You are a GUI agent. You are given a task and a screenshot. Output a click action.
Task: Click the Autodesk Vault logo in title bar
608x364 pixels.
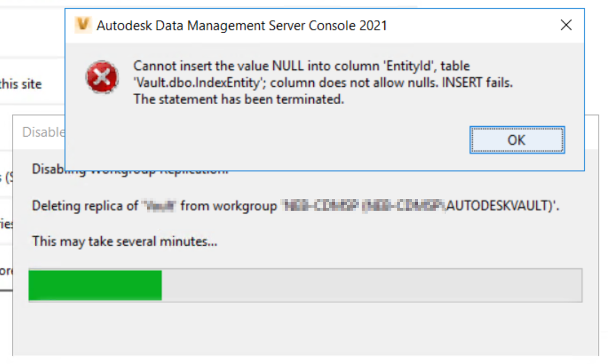click(x=83, y=25)
